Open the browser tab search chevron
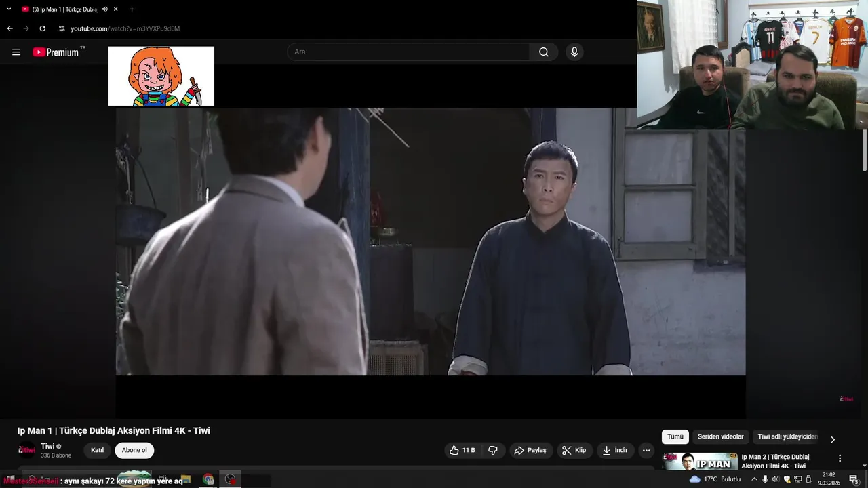The image size is (868, 488). pos(9,9)
